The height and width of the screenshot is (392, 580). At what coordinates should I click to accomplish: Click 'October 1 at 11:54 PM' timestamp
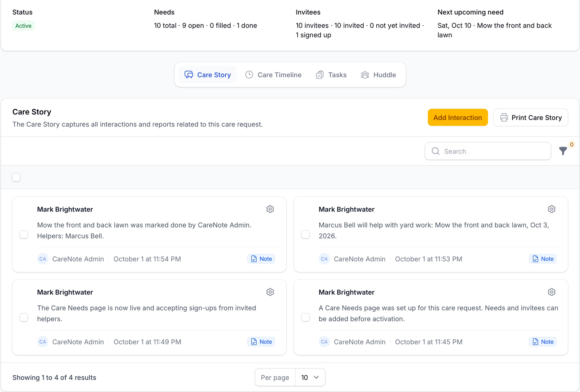click(147, 259)
